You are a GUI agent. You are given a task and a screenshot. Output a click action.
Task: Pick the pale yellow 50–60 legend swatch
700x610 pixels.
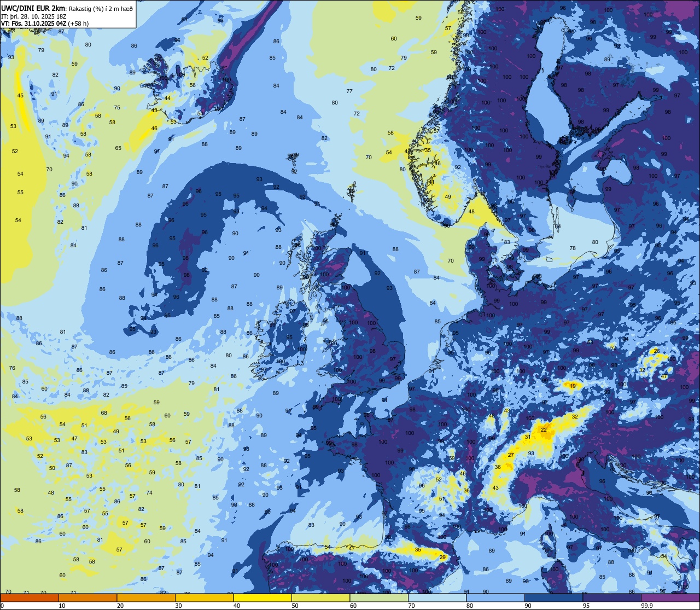(x=320, y=597)
